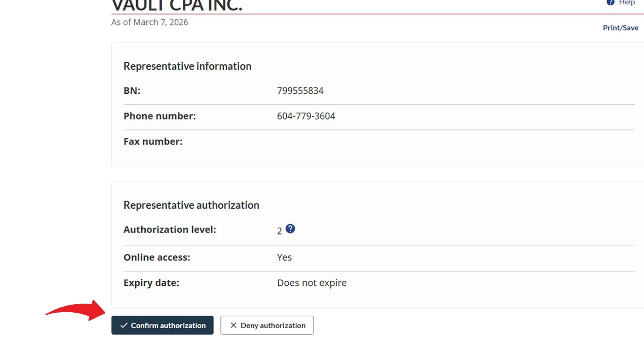The width and height of the screenshot is (644, 343).
Task: Open the Help link text
Action: (627, 3)
